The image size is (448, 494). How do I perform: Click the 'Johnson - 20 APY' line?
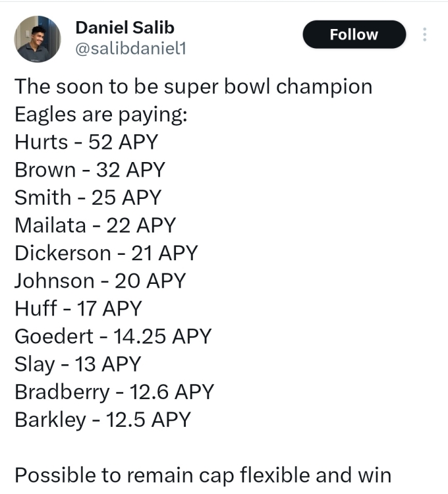click(100, 281)
